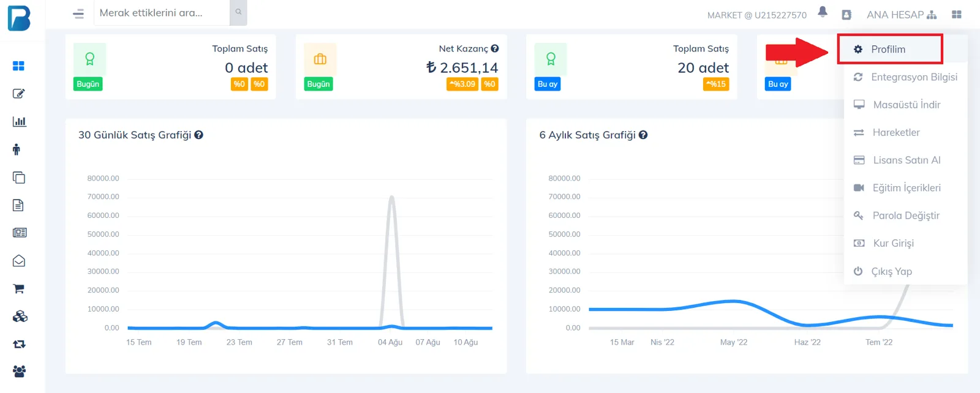Select Profilim from the account menu
Viewport: 980px width, 393px height.
coord(890,49)
